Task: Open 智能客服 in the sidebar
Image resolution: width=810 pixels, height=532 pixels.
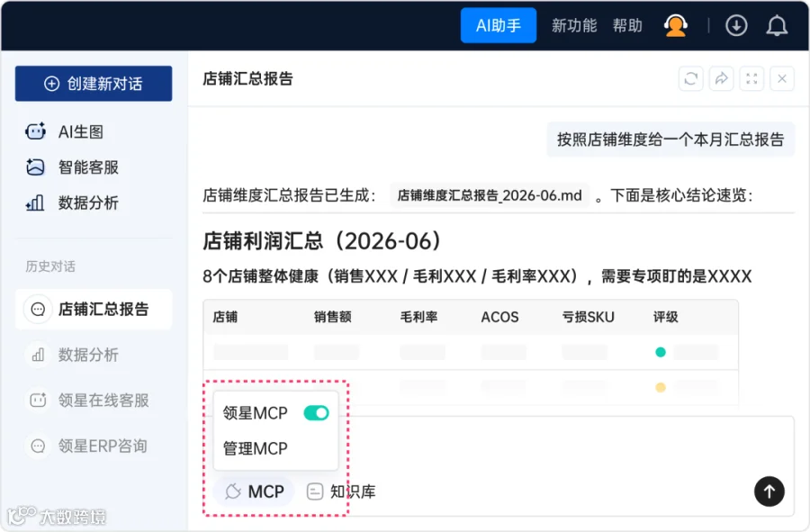Action: [88, 167]
